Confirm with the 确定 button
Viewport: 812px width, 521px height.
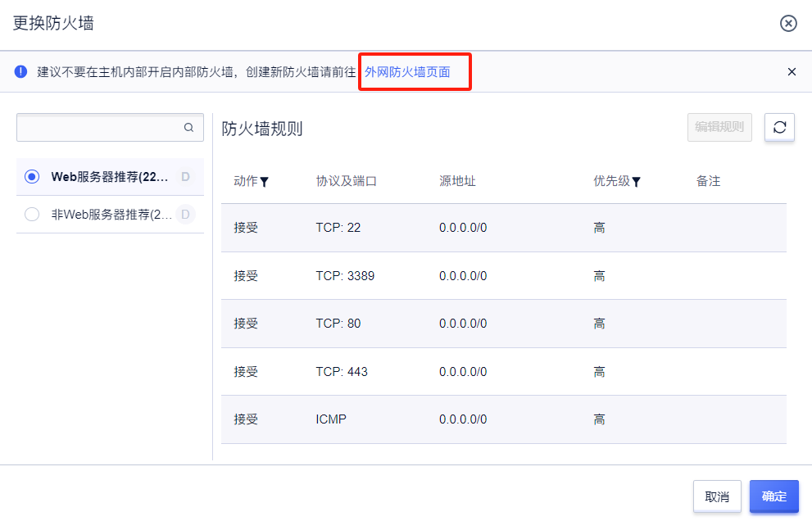coord(774,496)
